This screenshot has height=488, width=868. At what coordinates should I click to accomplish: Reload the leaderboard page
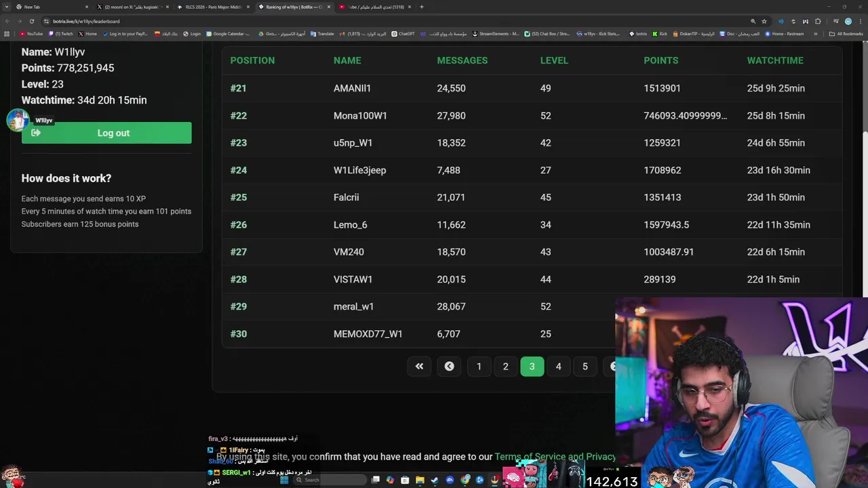tap(31, 21)
